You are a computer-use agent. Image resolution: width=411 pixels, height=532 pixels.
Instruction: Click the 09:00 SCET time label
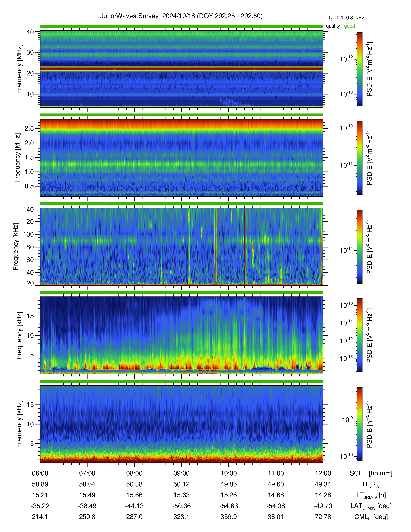pos(181,473)
